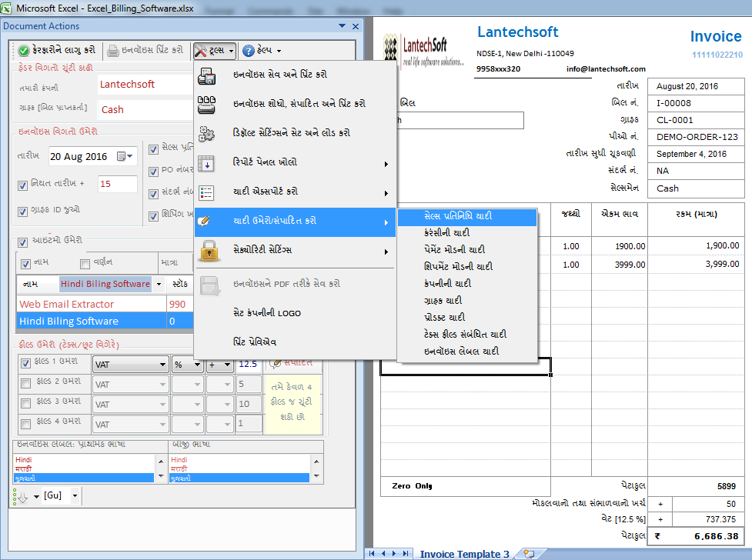This screenshot has width=752, height=560.
Task: Click export list icon in menu
Action: tap(207, 193)
